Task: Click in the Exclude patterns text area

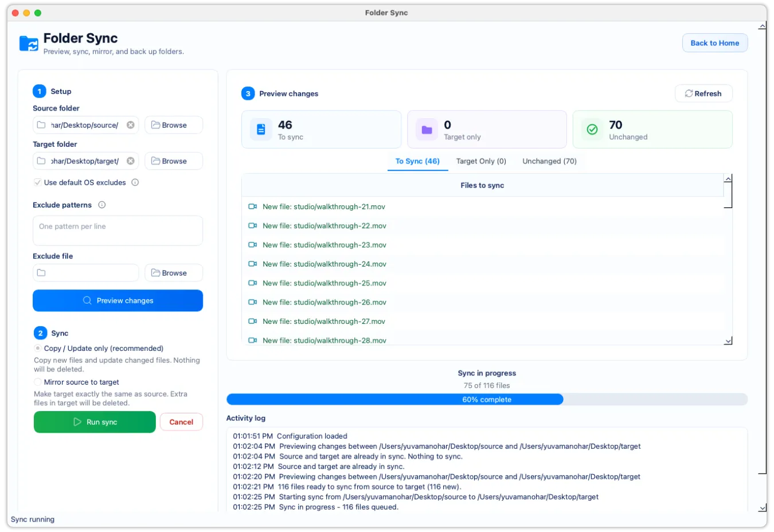Action: click(x=118, y=230)
